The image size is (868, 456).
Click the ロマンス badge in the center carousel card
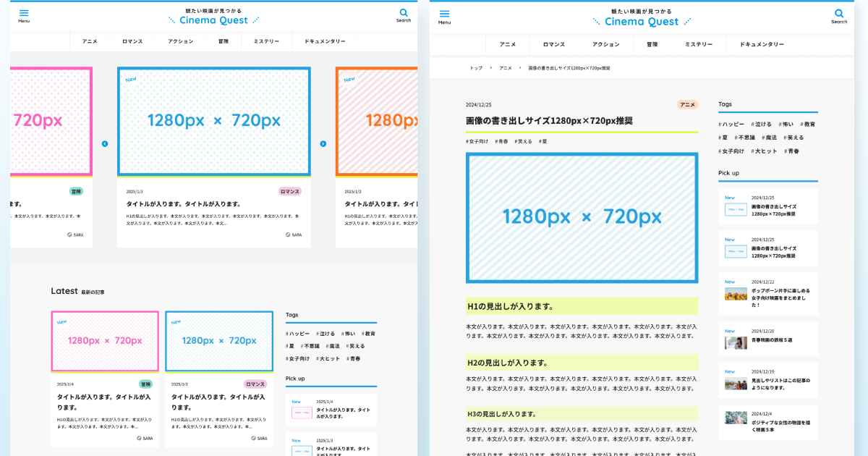tap(290, 192)
